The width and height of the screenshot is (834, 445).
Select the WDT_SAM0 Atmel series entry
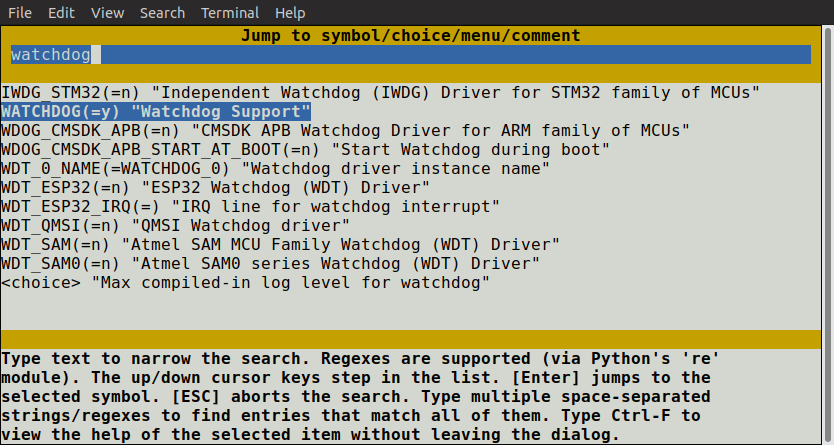270,263
